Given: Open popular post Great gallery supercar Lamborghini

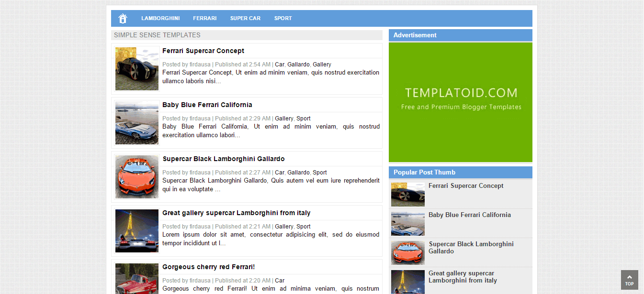Looking at the screenshot, I should [463, 277].
